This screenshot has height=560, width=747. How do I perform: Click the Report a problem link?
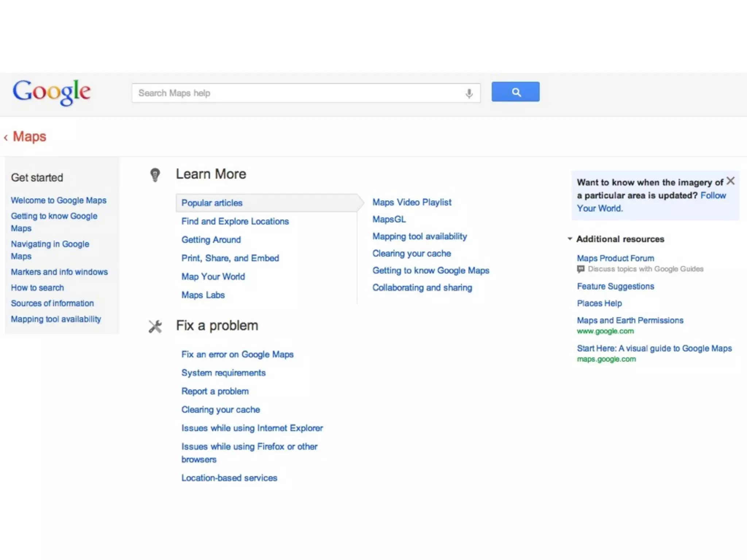(x=215, y=391)
